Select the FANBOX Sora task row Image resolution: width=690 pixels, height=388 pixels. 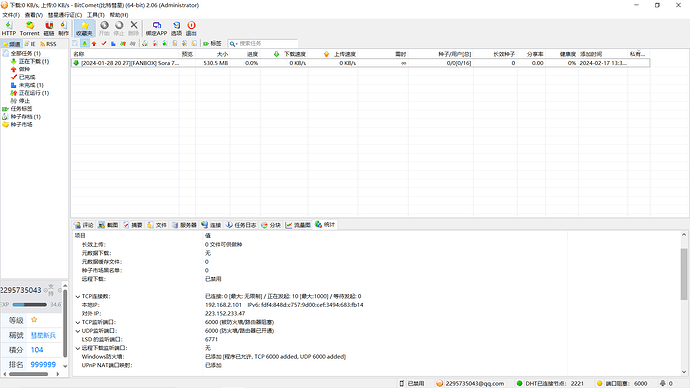pos(360,63)
